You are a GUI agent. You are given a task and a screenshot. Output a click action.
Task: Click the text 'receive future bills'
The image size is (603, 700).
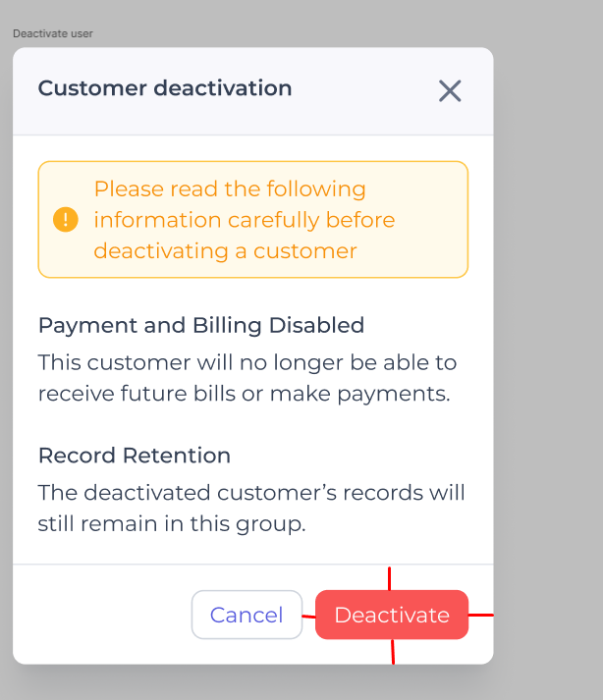[135, 394]
